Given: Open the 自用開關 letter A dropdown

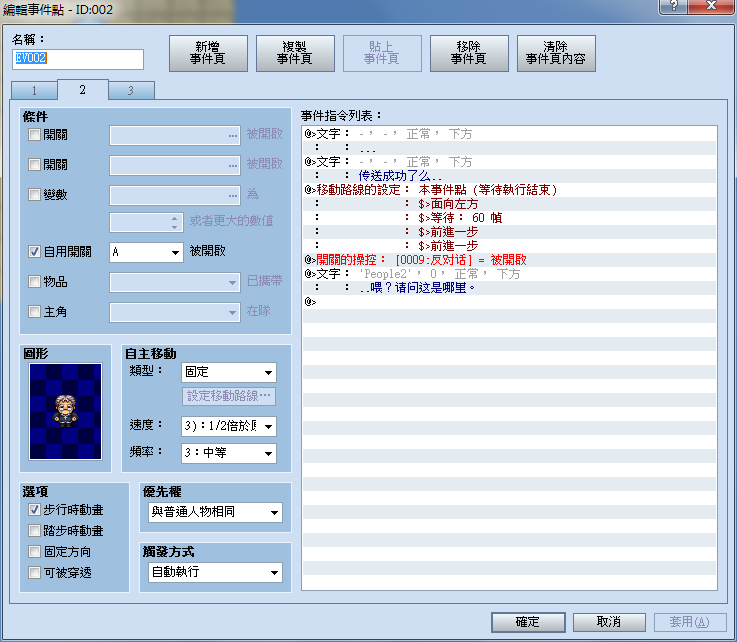Looking at the screenshot, I should point(146,252).
